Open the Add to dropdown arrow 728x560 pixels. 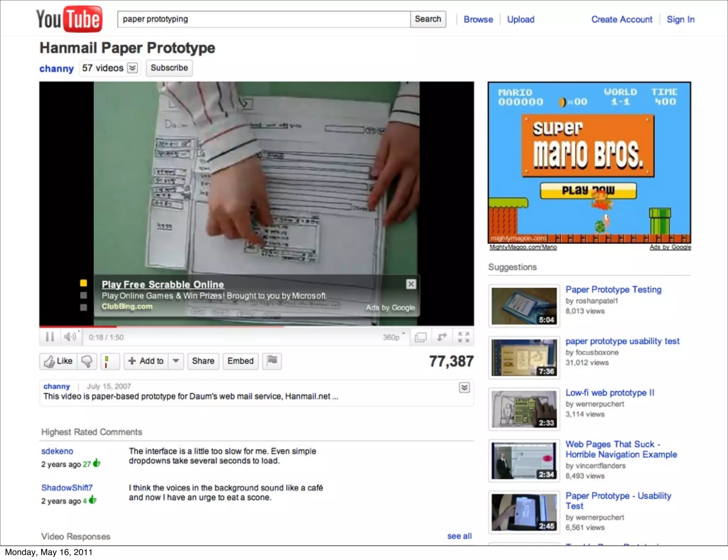click(x=176, y=361)
